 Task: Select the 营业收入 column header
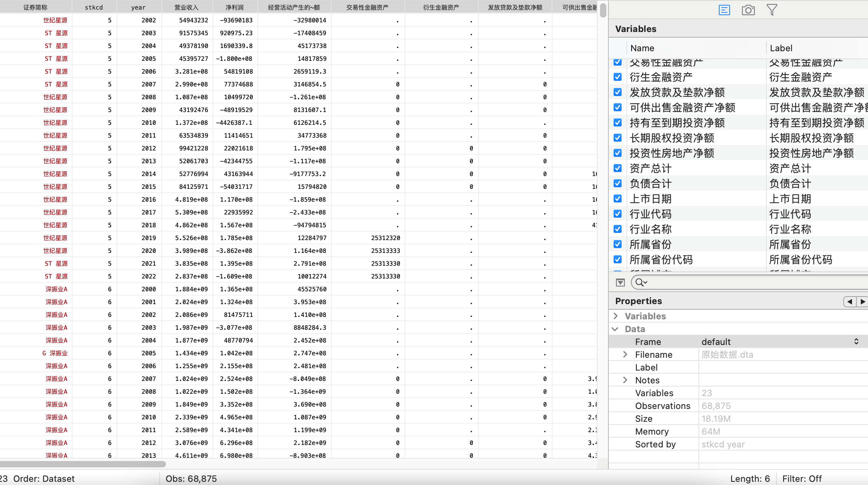(186, 7)
